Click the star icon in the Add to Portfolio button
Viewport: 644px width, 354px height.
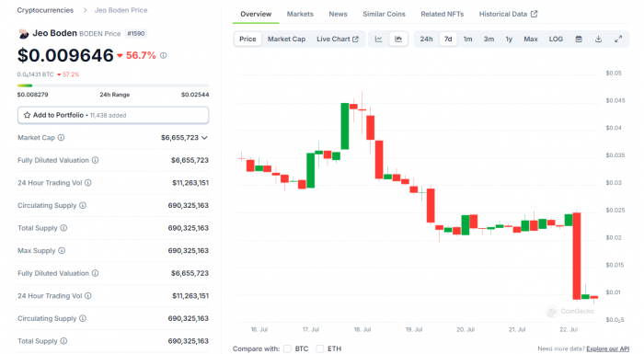pos(27,115)
